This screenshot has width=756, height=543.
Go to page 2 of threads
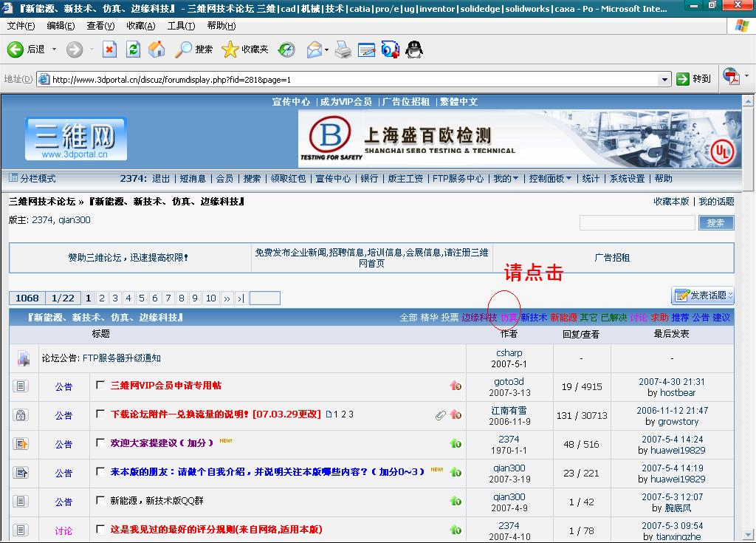(102, 298)
